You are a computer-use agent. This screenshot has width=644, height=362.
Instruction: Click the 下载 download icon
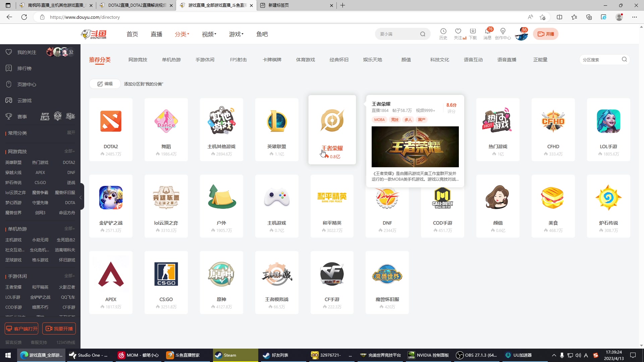(473, 31)
